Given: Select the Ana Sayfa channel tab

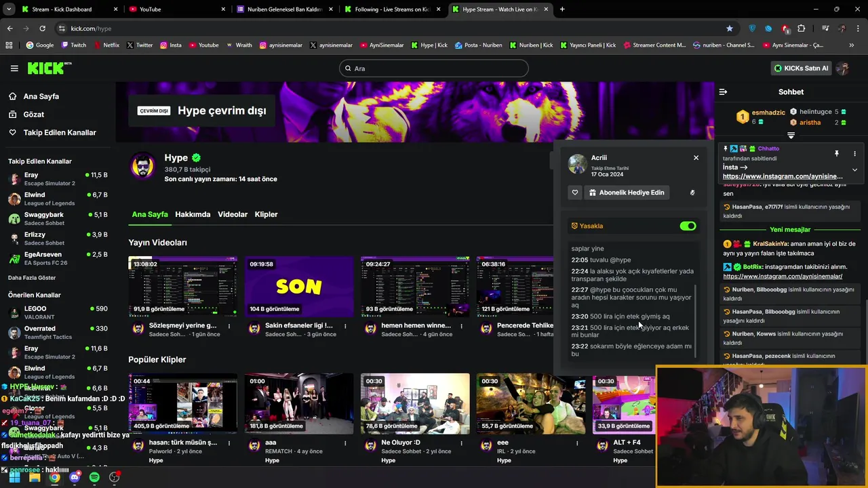Looking at the screenshot, I should click(x=150, y=214).
